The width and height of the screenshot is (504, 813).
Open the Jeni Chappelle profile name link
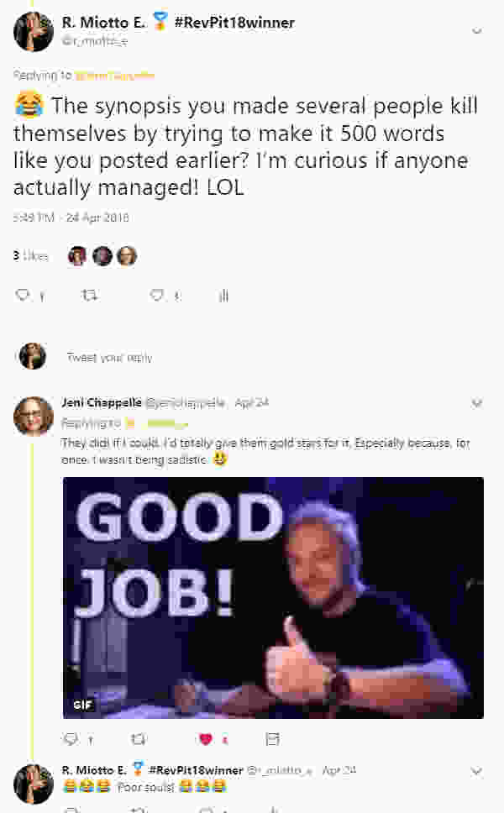[101, 402]
